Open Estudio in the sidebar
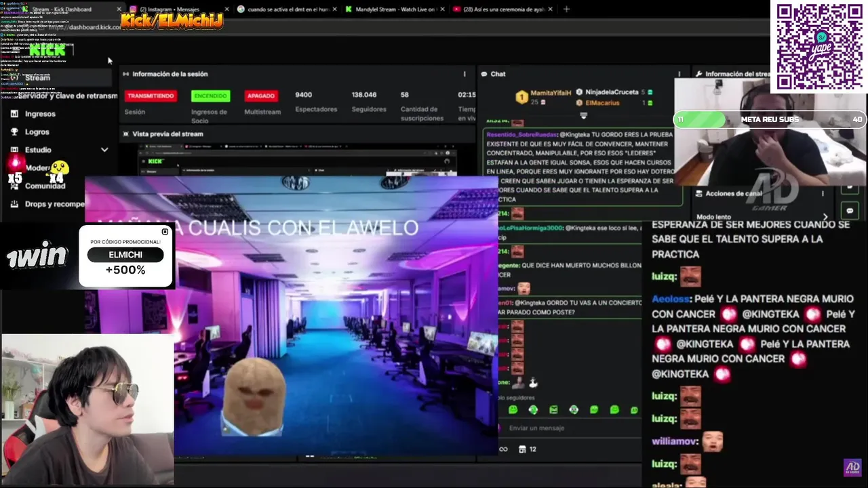 point(38,150)
